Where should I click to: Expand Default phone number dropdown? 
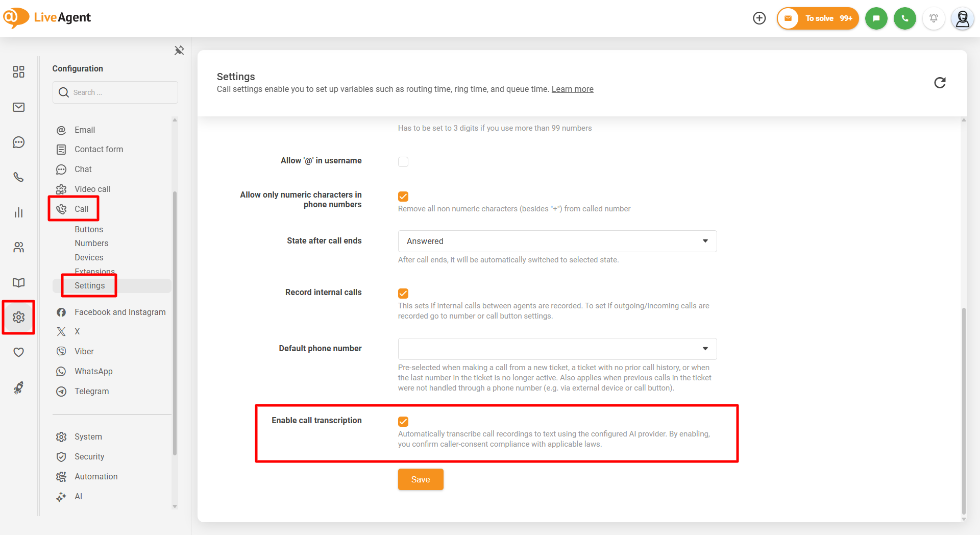[557, 349]
